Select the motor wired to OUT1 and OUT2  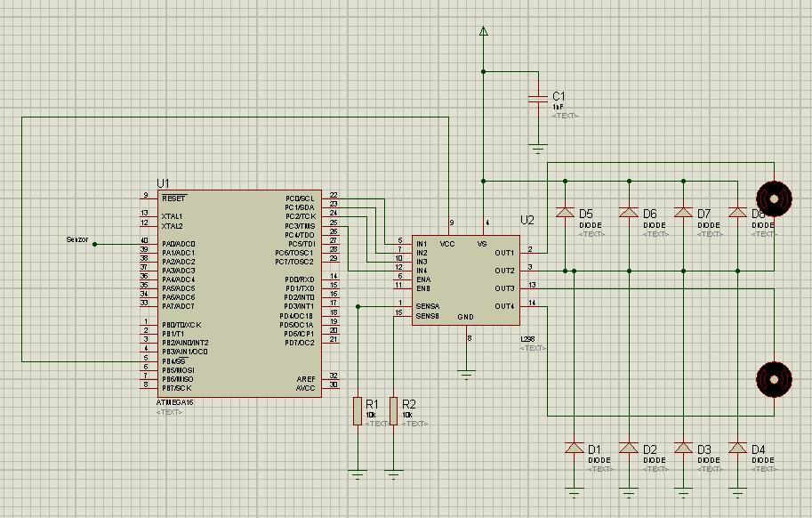[x=774, y=198]
